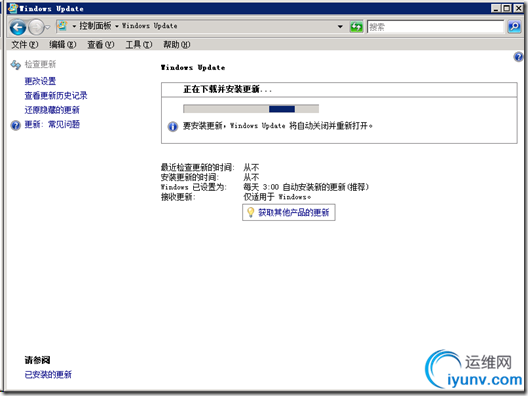Click the question mark icon beside 更新: 常见问题

tap(15, 125)
